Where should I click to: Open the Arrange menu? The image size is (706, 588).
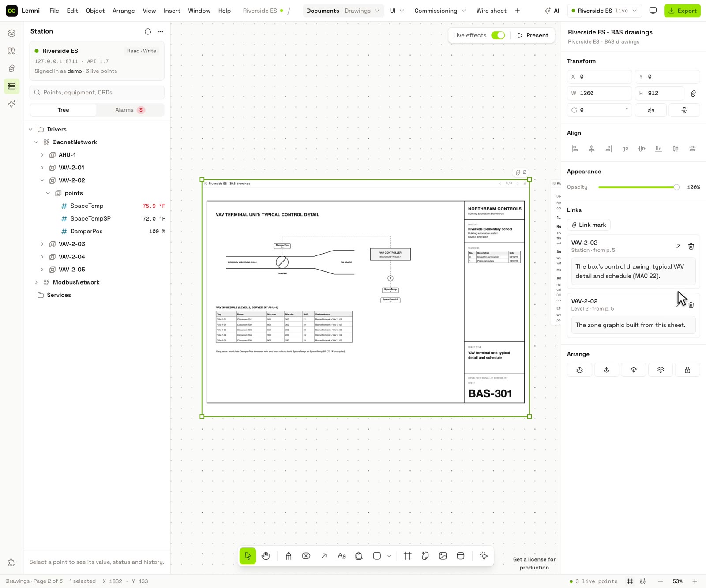(124, 11)
